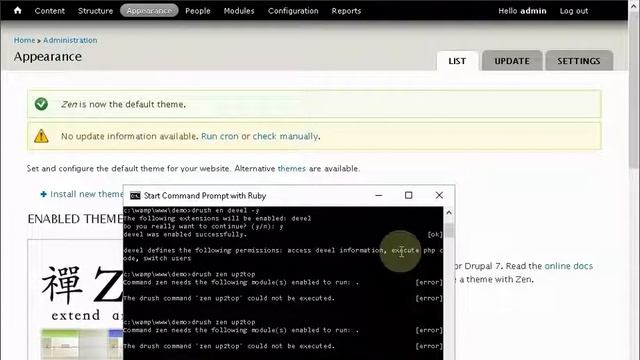Open the Content admin menu
This screenshot has height=360, width=640.
(x=50, y=11)
